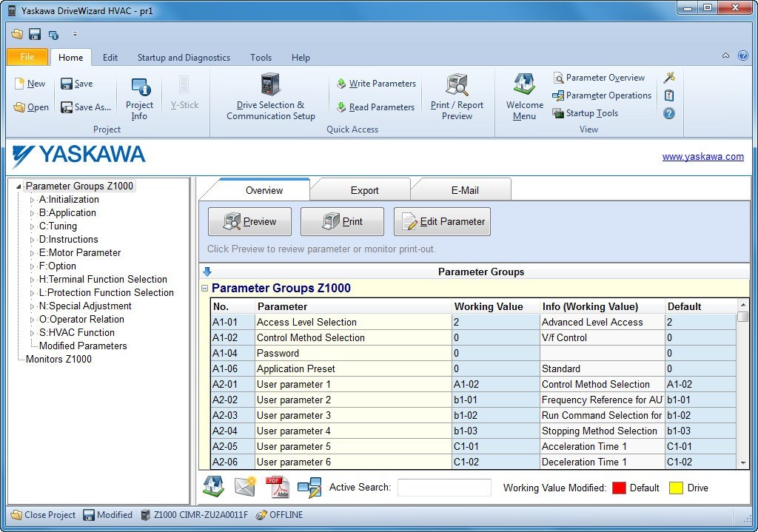Switch to the Overview tab
This screenshot has width=758, height=532.
point(264,190)
